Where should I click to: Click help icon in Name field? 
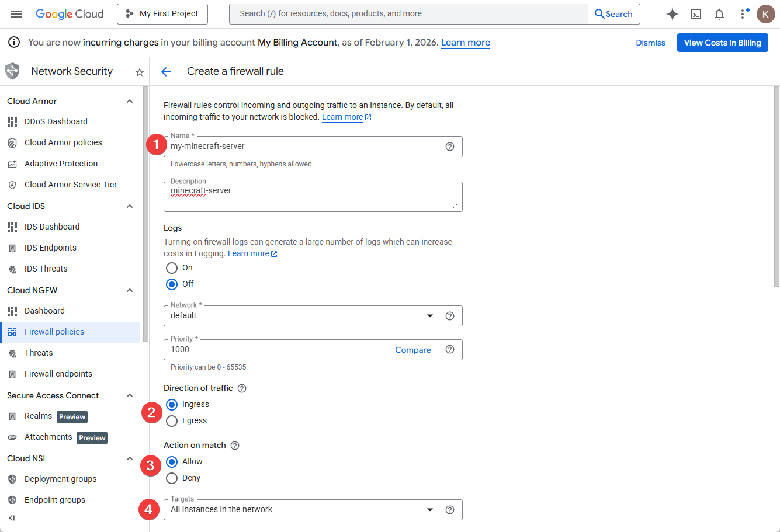coord(450,147)
